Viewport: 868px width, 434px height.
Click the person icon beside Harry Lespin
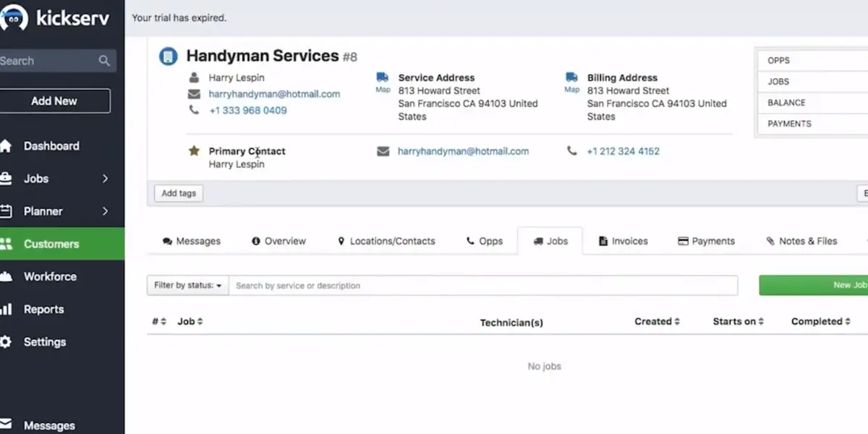[x=194, y=77]
